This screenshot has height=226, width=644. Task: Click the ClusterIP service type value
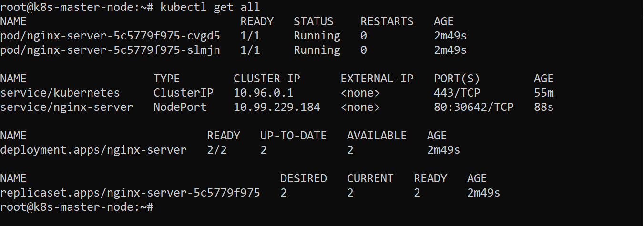[x=184, y=93]
